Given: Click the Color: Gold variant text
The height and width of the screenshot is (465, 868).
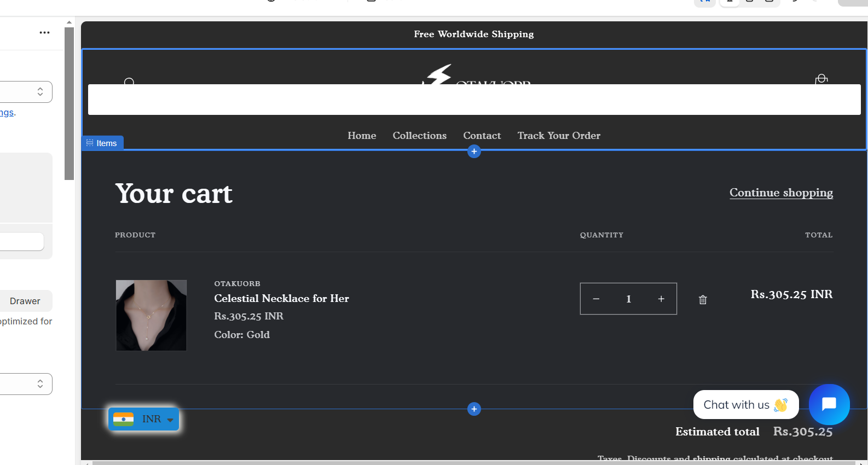Looking at the screenshot, I should coord(242,335).
